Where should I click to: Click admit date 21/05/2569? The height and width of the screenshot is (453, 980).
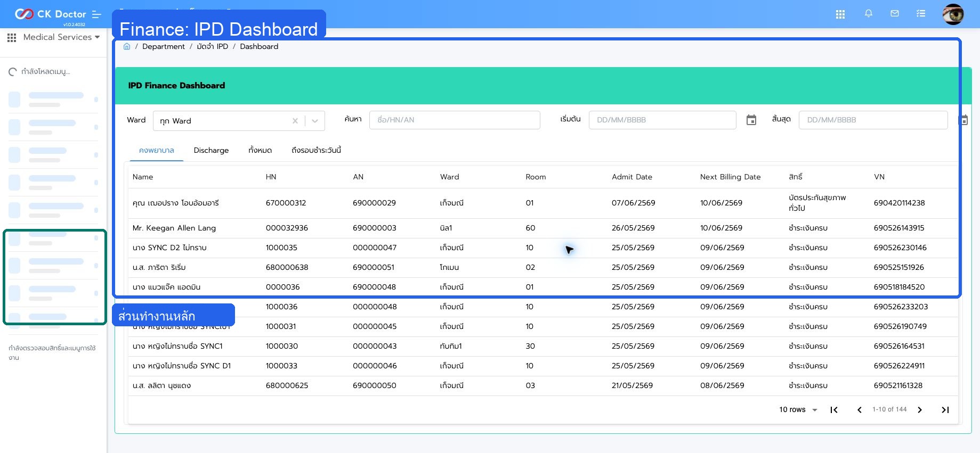point(632,385)
